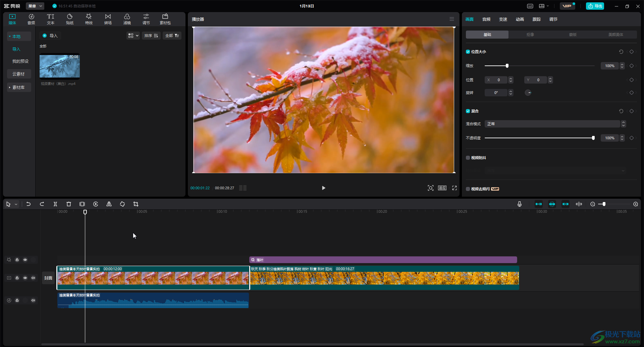The height and width of the screenshot is (347, 644).
Task: Mute the main video track
Action: coord(33,278)
